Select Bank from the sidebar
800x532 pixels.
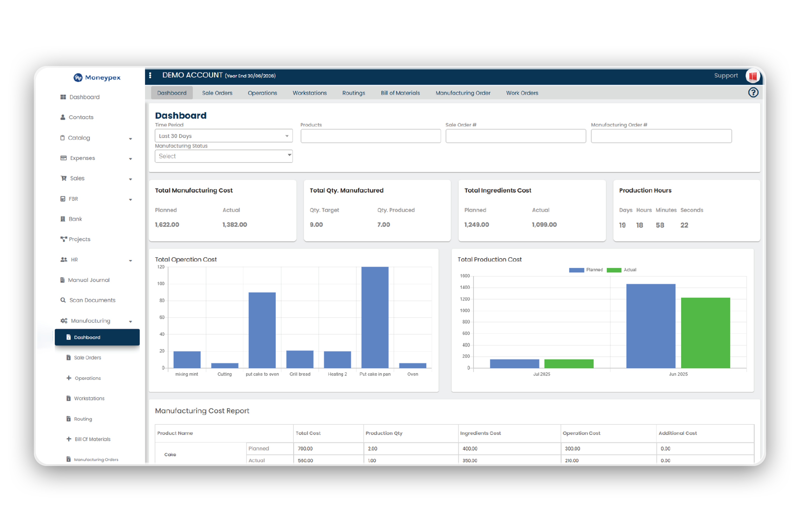click(75, 219)
